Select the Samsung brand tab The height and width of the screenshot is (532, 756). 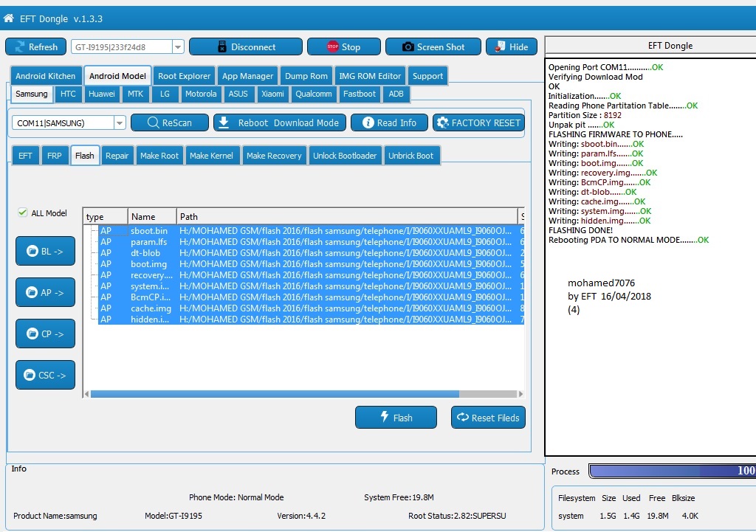coord(31,94)
